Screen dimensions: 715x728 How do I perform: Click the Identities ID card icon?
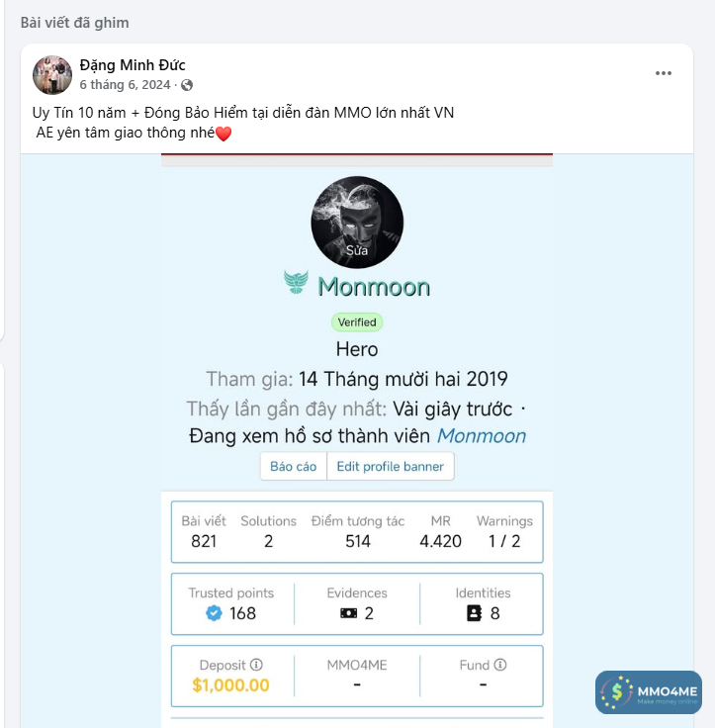[474, 613]
